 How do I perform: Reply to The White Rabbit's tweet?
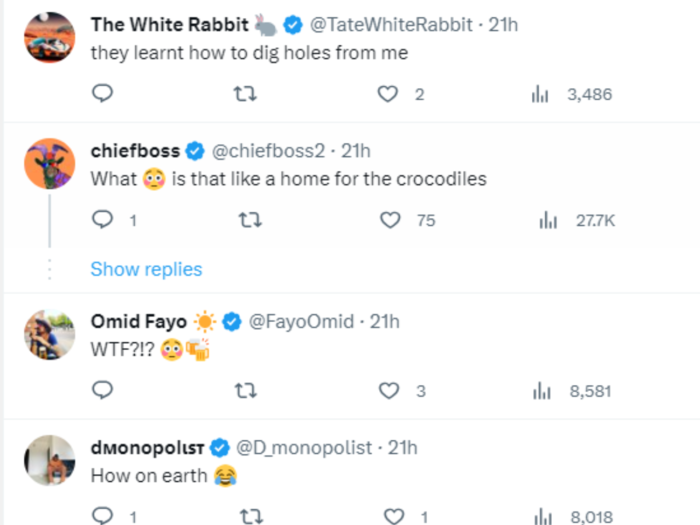pyautogui.click(x=102, y=93)
